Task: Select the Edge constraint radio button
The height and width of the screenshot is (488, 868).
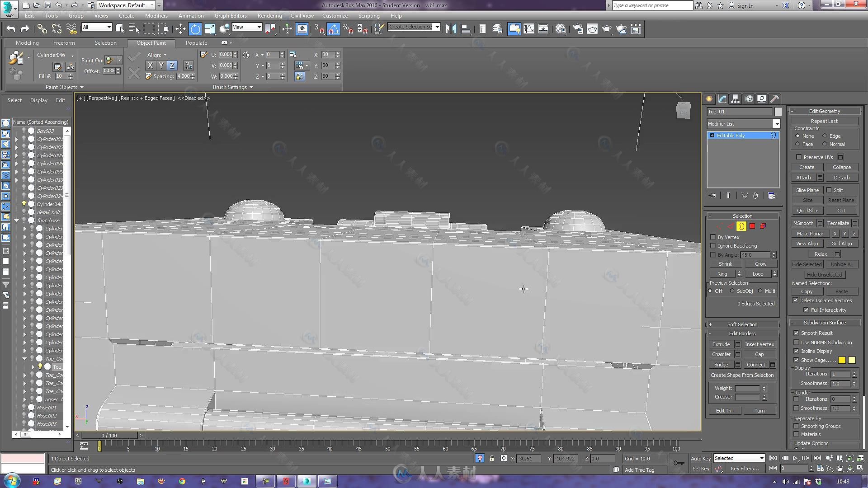Action: point(825,136)
